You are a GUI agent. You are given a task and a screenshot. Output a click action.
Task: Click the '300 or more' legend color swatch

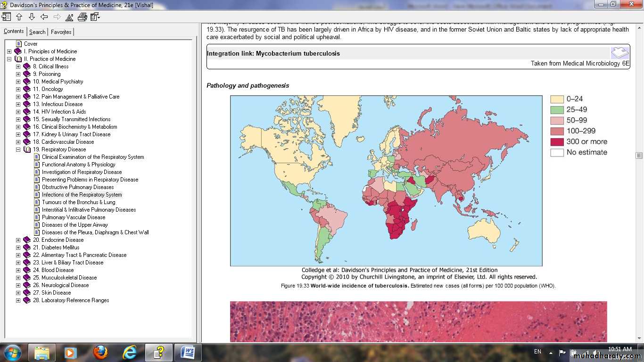(x=557, y=142)
